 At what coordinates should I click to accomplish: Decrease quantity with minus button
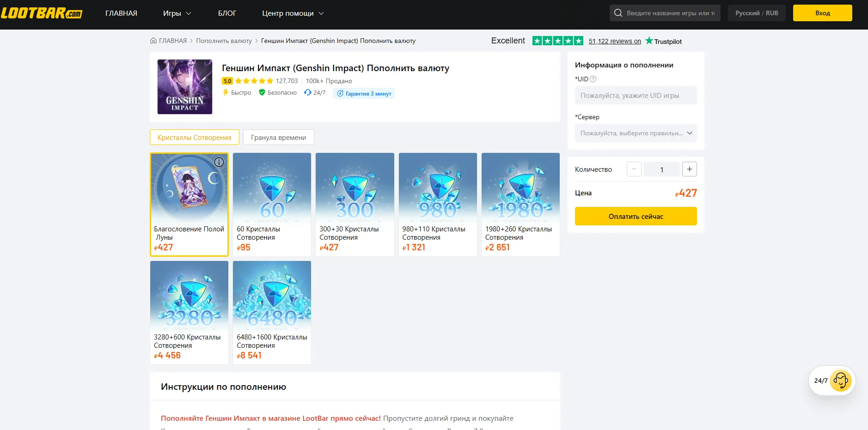(x=634, y=169)
